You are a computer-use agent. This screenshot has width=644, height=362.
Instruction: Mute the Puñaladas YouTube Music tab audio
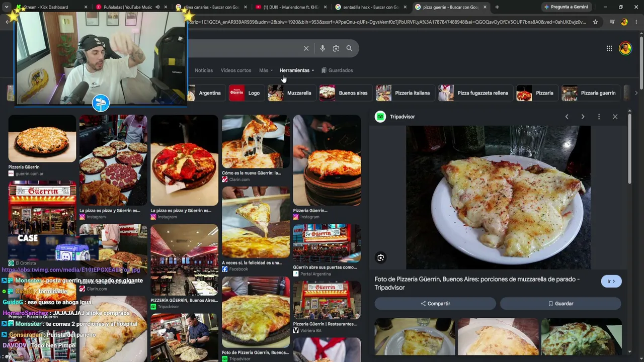pyautogui.click(x=157, y=7)
